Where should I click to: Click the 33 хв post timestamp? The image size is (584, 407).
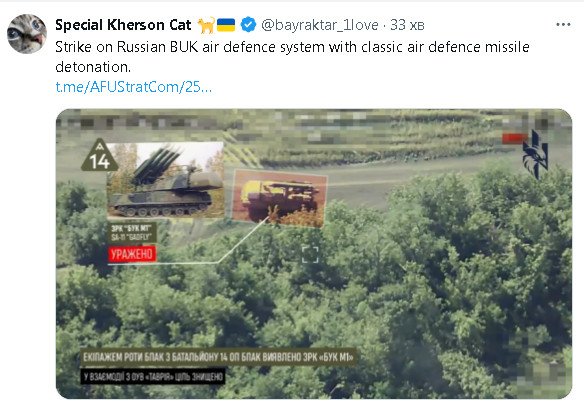[x=407, y=25]
